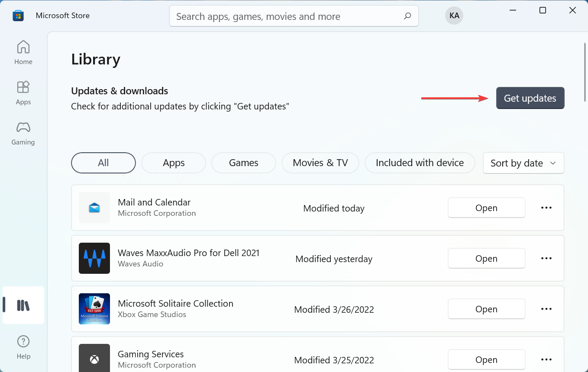Click the Apps icon in the sidebar

(23, 92)
